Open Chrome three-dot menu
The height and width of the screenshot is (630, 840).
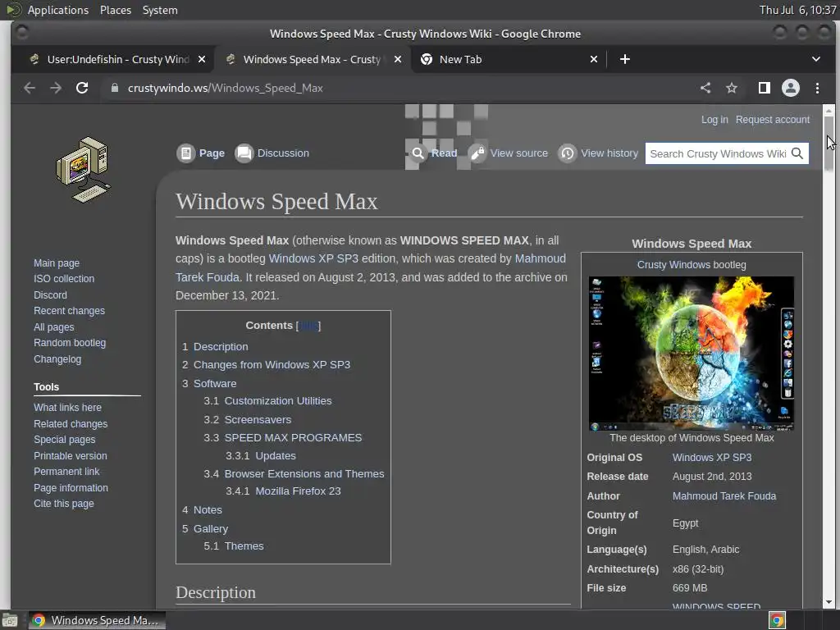[817, 88]
